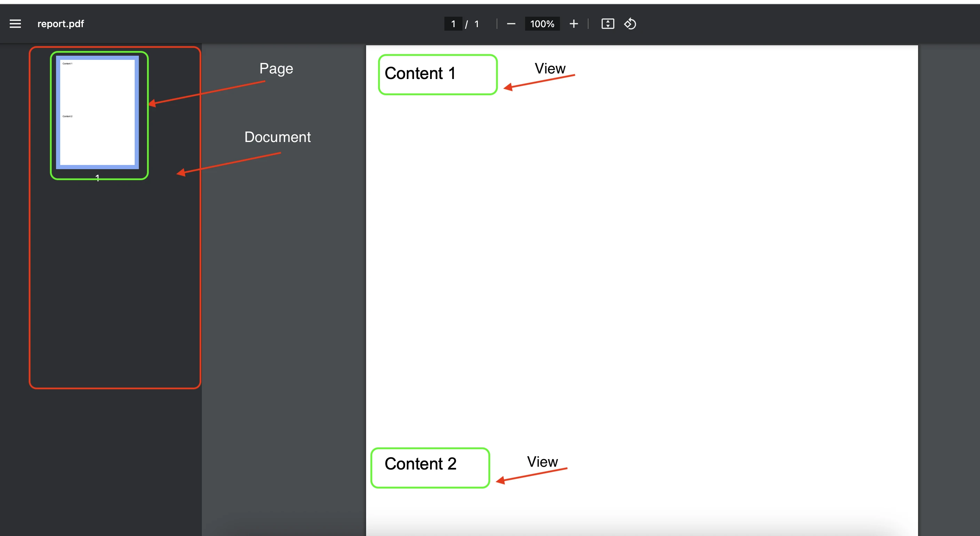The height and width of the screenshot is (536, 980).
Task: Click the 'View' label beside Content 1
Action: pos(550,69)
